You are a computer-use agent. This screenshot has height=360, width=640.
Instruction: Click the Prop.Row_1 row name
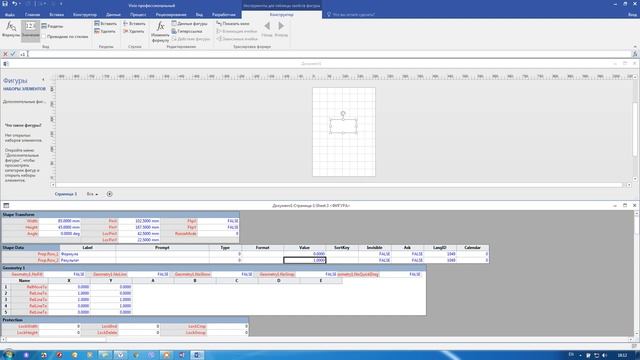(x=31, y=254)
